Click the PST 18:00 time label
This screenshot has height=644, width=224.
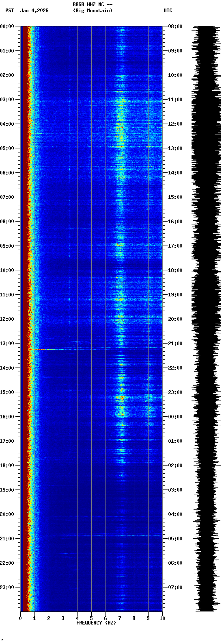pyautogui.click(x=7, y=466)
